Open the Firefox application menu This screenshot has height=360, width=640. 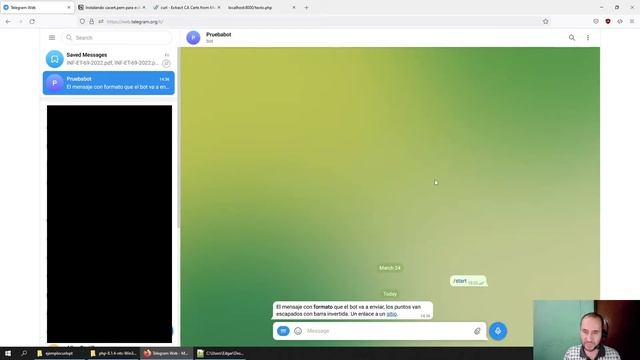pos(632,21)
